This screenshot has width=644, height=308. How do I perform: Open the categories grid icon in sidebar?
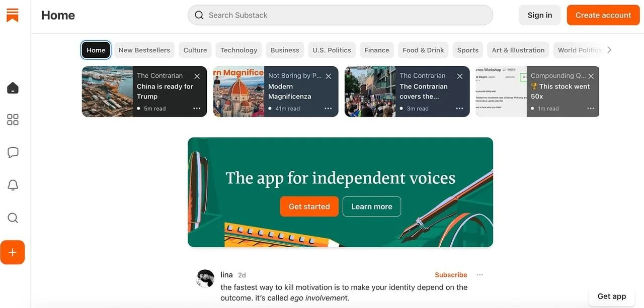coord(13,119)
